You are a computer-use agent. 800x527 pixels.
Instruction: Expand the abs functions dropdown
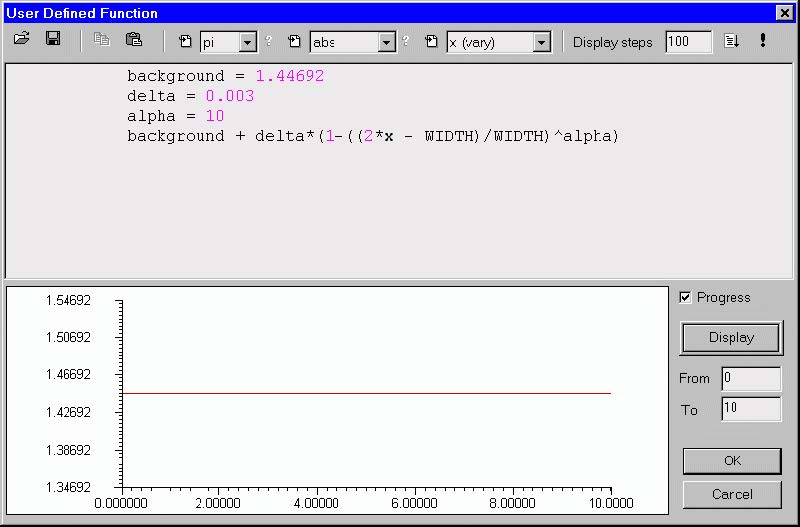point(387,42)
